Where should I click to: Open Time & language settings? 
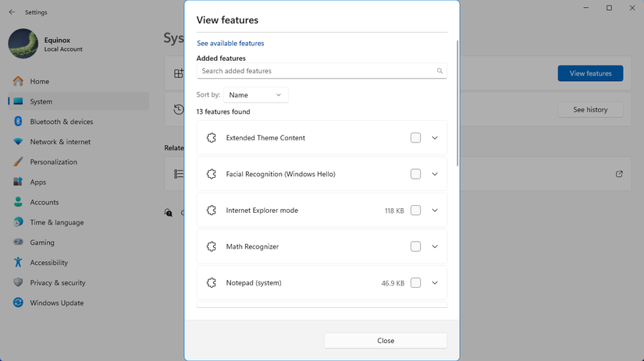point(78,222)
